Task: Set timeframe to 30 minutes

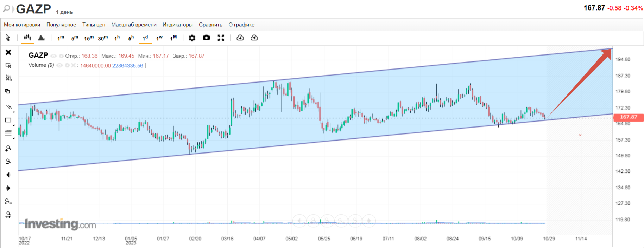Action: 103,38
